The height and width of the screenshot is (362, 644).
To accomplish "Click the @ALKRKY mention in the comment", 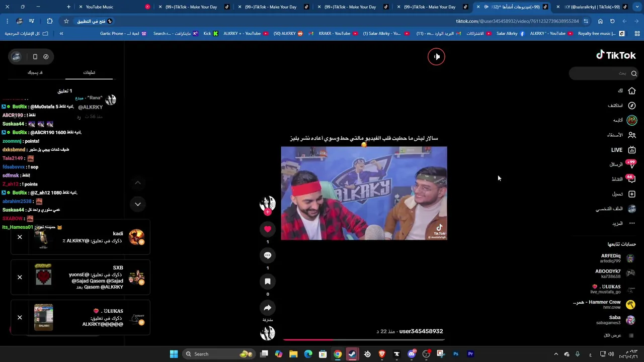I will pos(91,107).
